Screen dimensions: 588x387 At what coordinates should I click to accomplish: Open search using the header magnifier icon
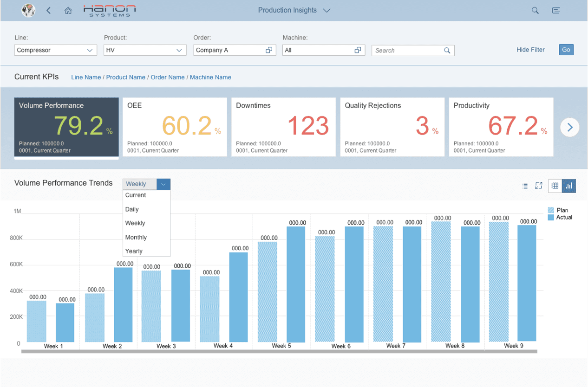tap(535, 10)
